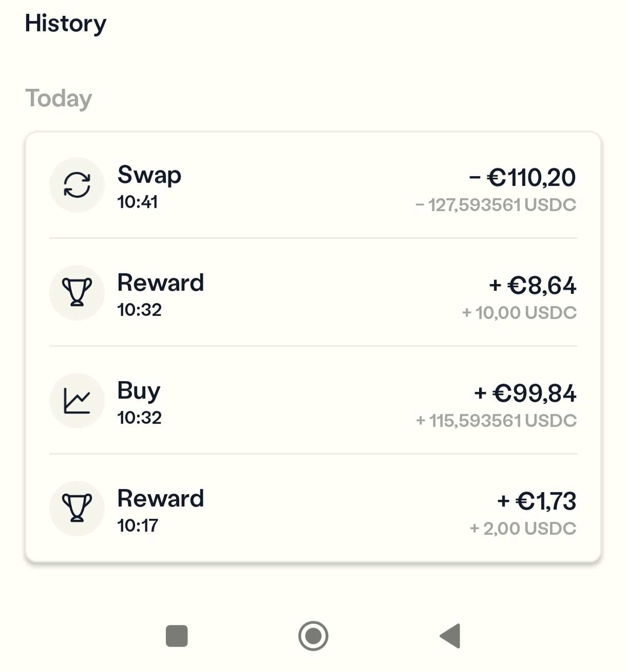Image resolution: width=626 pixels, height=672 pixels.
Task: Select the + €8,64 reward amount
Action: pos(533,286)
